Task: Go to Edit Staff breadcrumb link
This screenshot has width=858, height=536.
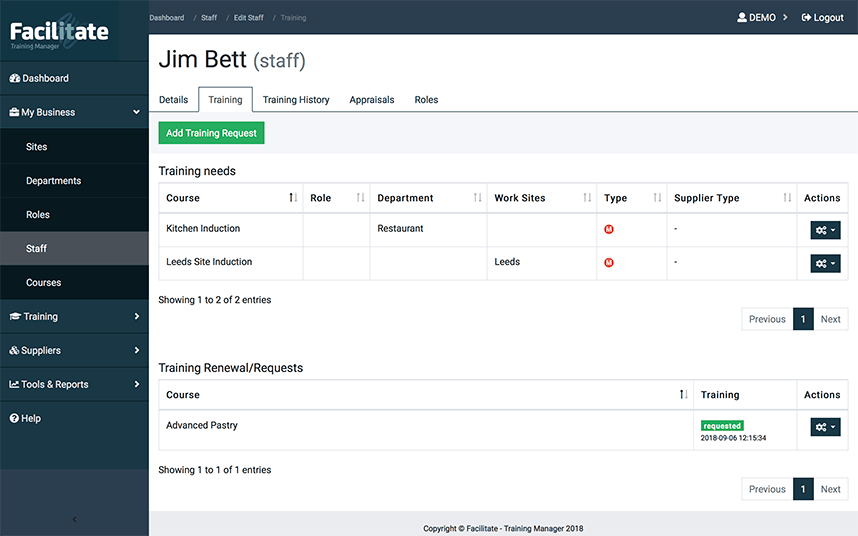Action: point(248,18)
